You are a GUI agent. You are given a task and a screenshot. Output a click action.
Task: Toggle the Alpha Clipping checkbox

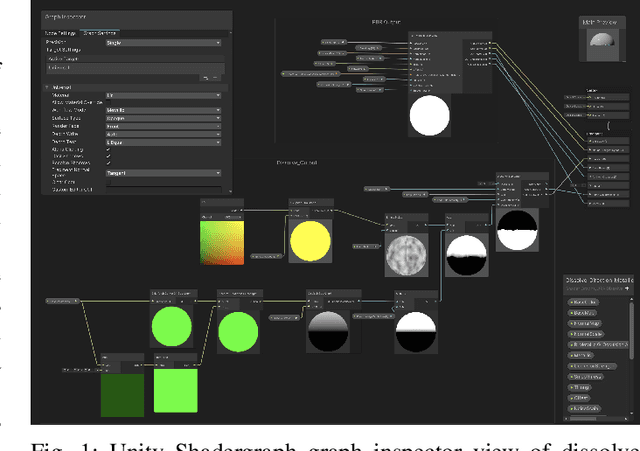tap(109, 149)
